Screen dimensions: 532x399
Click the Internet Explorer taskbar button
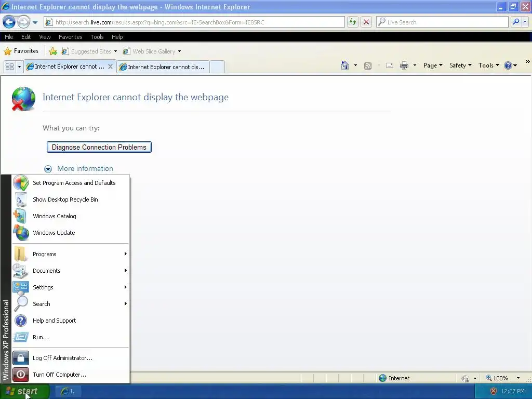[x=67, y=392]
